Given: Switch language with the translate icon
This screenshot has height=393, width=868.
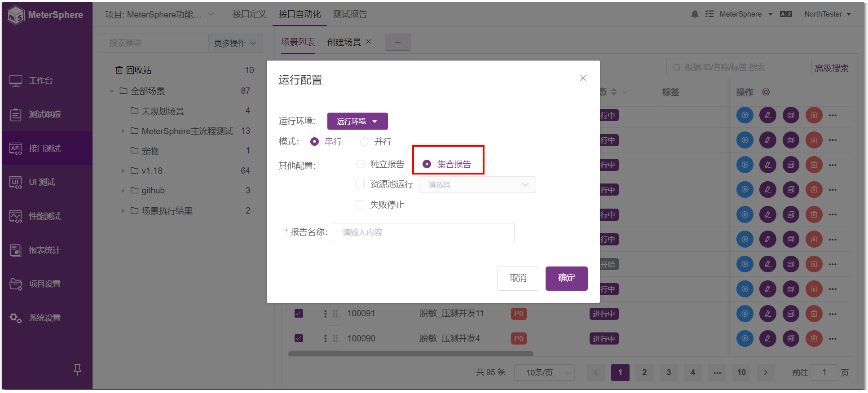Looking at the screenshot, I should coord(786,14).
